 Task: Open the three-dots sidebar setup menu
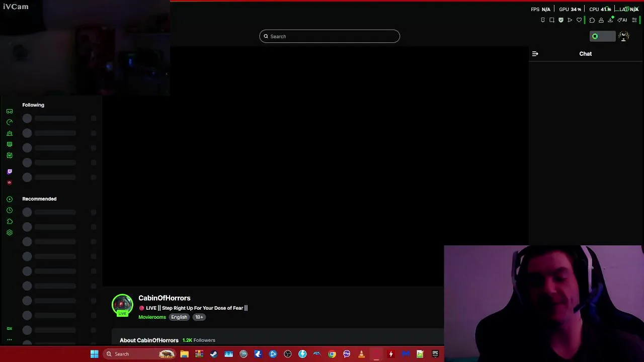10,340
